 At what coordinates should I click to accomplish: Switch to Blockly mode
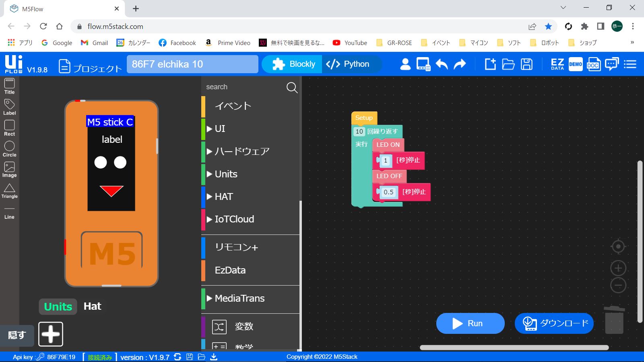click(x=293, y=64)
